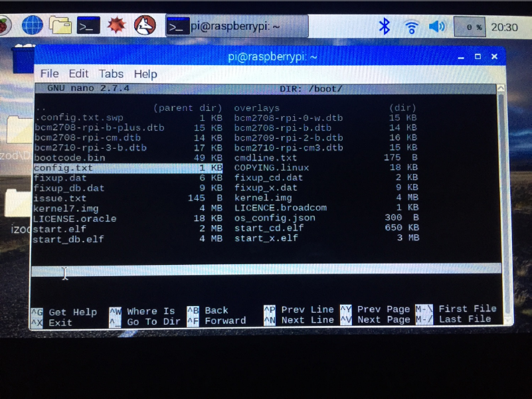Viewport: 532px width, 399px height.
Task: Select bcm2710-rpi-3-b.dtb entry
Action: (128, 148)
